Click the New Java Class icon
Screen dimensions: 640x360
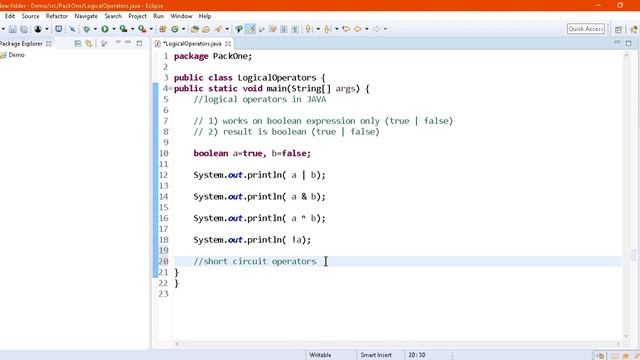click(x=175, y=29)
